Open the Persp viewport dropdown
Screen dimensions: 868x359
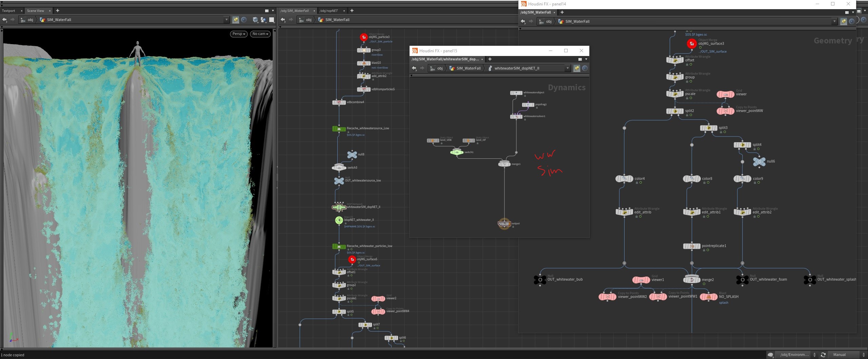coord(239,34)
